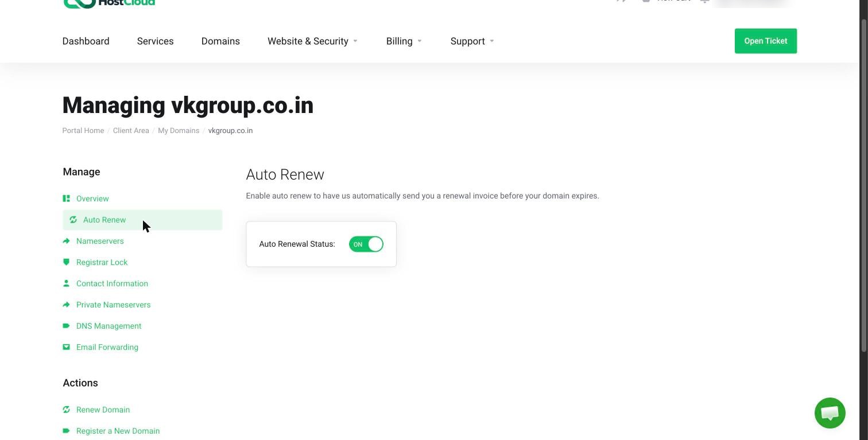Viewport: 868px width, 440px height.
Task: Follow the My Domains breadcrumb link
Action: pos(179,131)
